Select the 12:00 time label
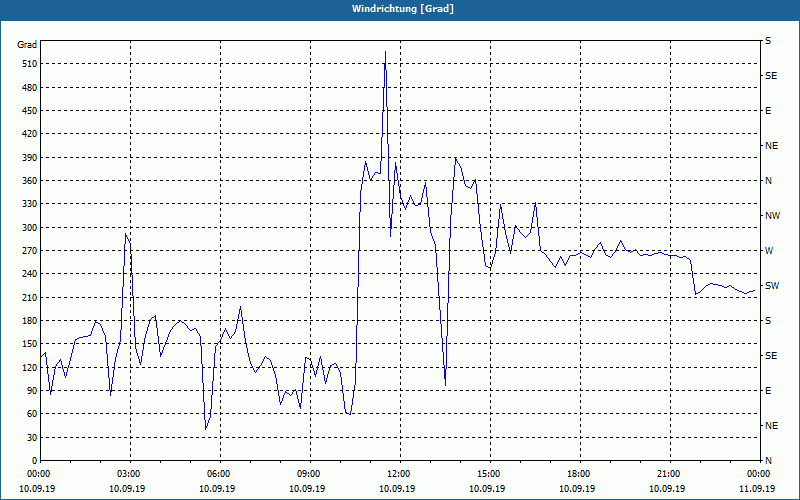This screenshot has width=800, height=500. pyautogui.click(x=397, y=474)
